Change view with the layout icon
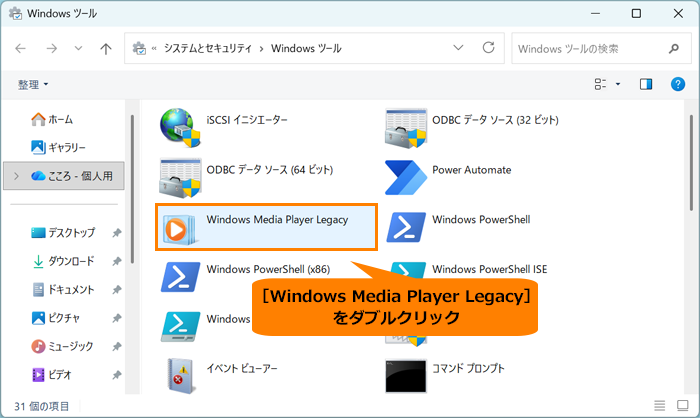700x418 pixels. [x=600, y=84]
